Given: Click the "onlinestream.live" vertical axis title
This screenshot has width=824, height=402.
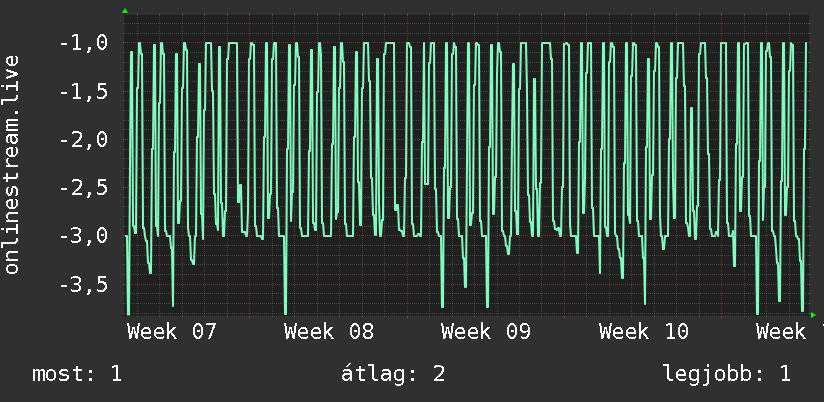Looking at the screenshot, I should 12,164.
